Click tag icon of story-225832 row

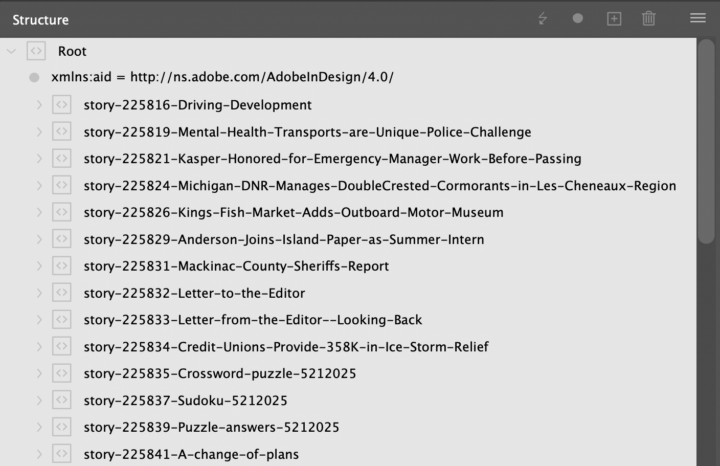click(62, 293)
